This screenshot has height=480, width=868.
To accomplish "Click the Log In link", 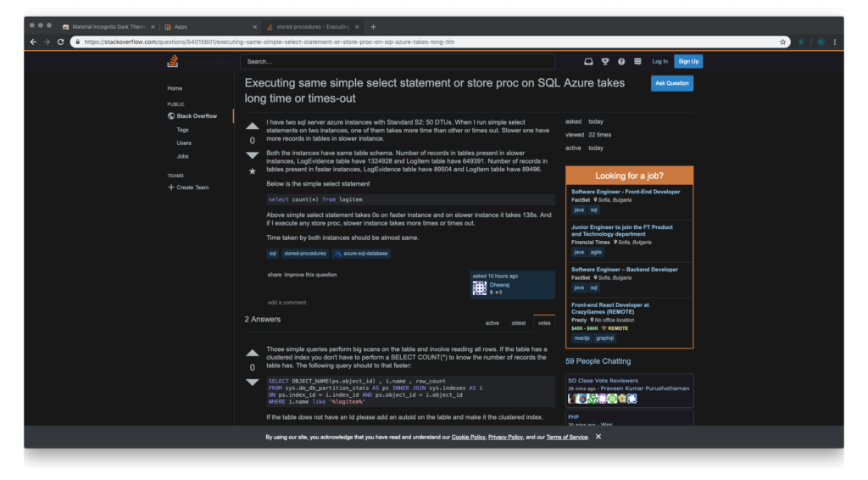I will (659, 61).
